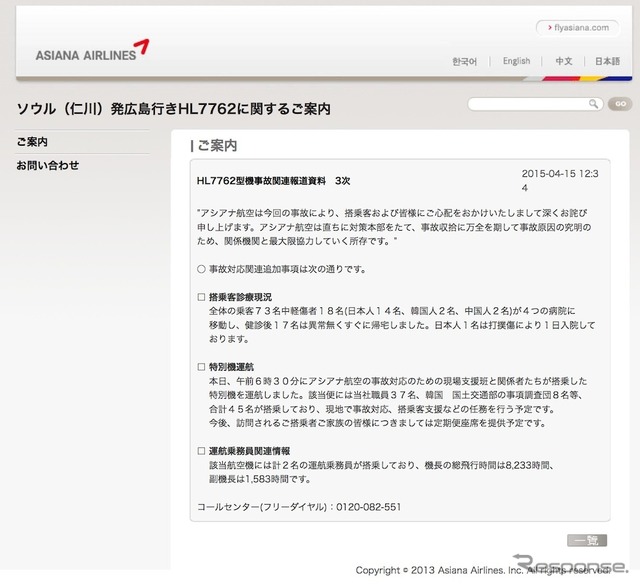The width and height of the screenshot is (640, 586).
Task: Switch language to 日本語
Action: pyautogui.click(x=607, y=61)
